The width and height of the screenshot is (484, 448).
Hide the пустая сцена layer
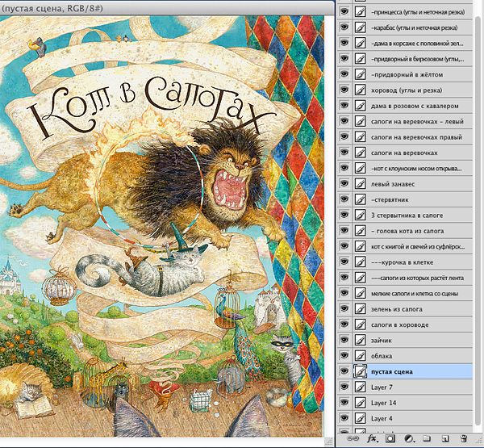(344, 371)
